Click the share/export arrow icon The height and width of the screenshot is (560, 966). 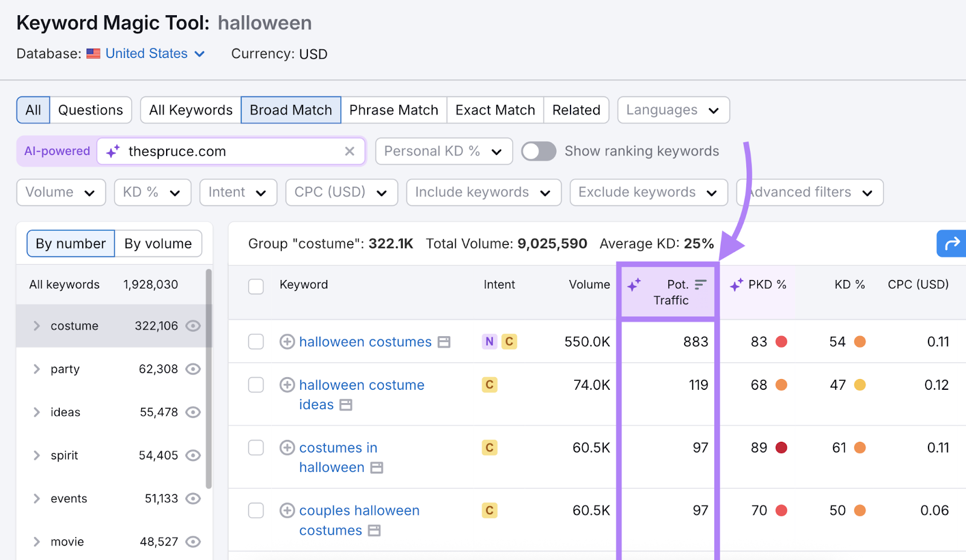(x=951, y=244)
